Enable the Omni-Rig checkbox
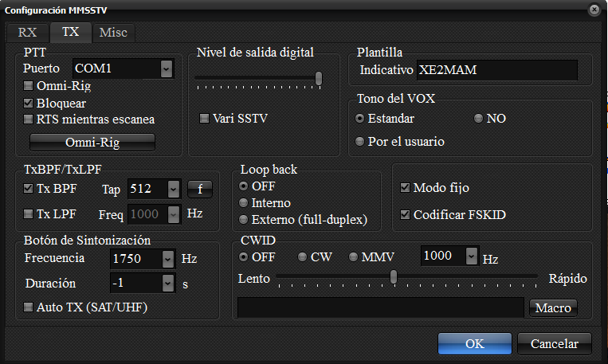Screen dimensions: 608x364 [x=28, y=86]
